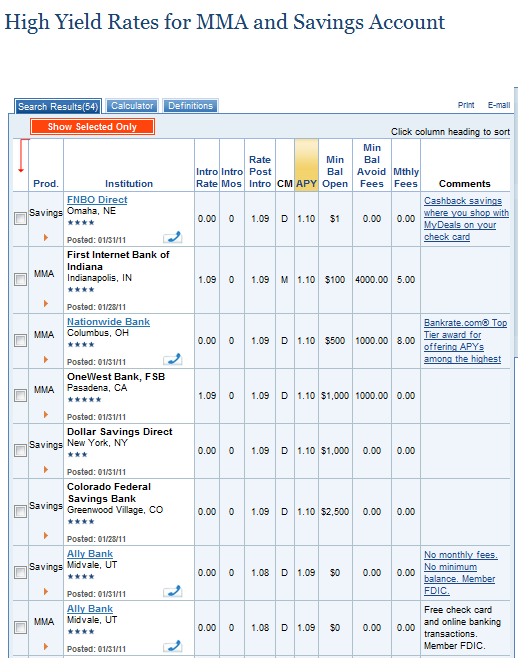Check the OneWest Bank, FSB row box
This screenshot has width=518, height=658.
[21, 395]
